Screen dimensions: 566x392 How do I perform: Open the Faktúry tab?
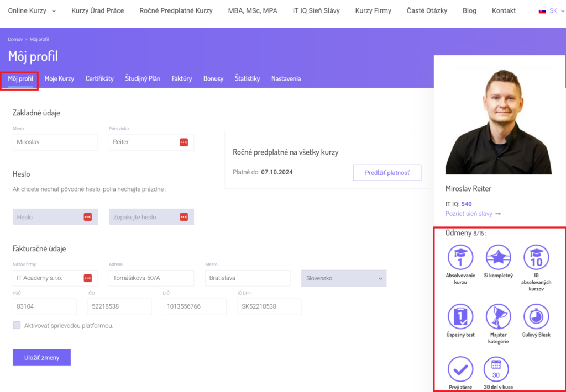click(x=182, y=78)
